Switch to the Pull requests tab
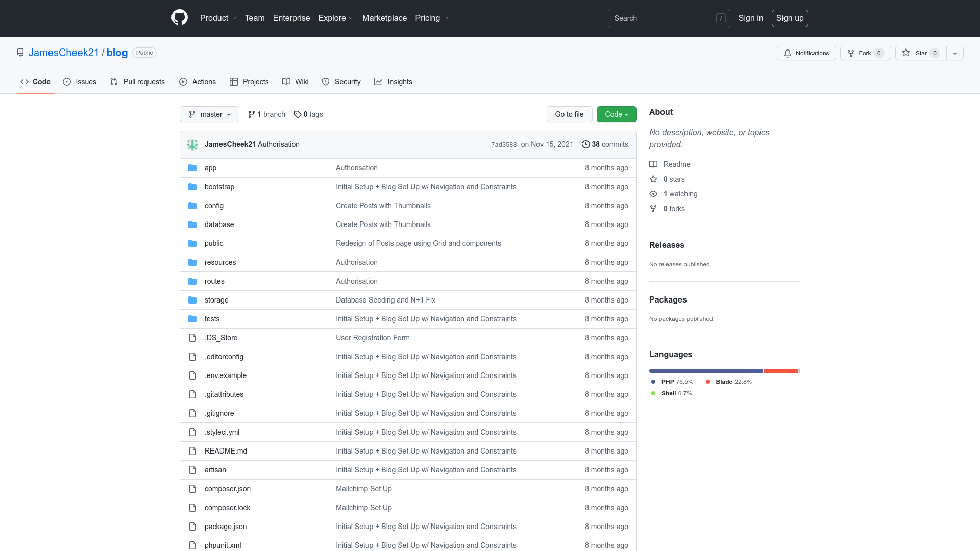This screenshot has height=551, width=980. [x=137, y=82]
